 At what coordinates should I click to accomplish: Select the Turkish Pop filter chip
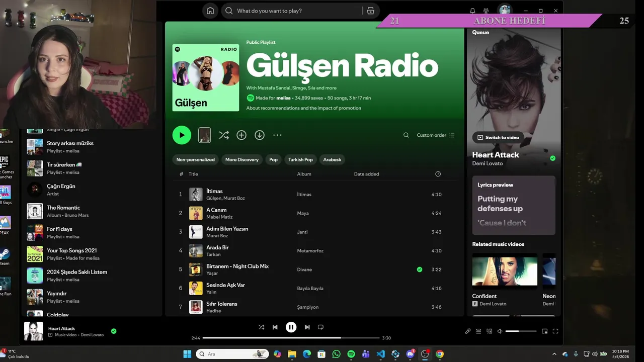click(x=300, y=159)
